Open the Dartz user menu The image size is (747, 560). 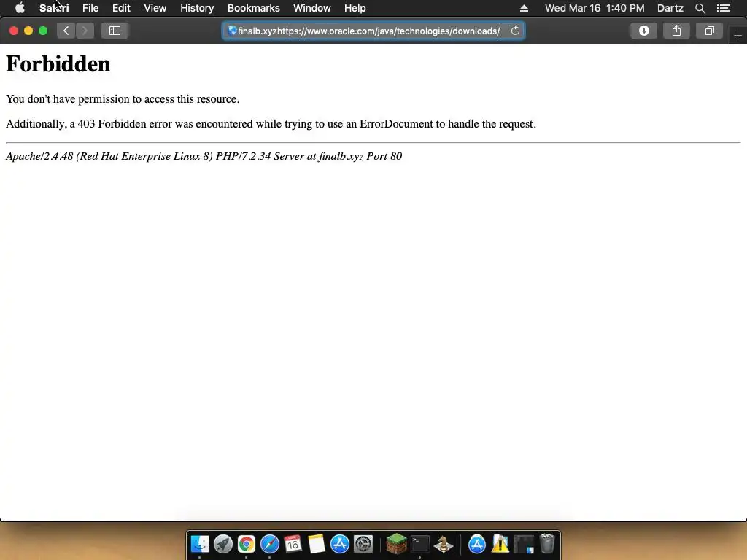coord(670,8)
